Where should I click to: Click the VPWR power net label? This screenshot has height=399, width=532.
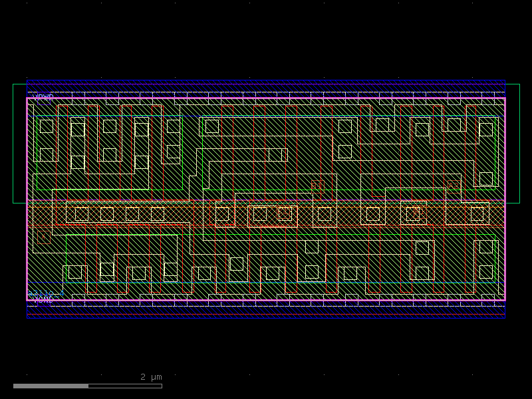[x=43, y=97]
